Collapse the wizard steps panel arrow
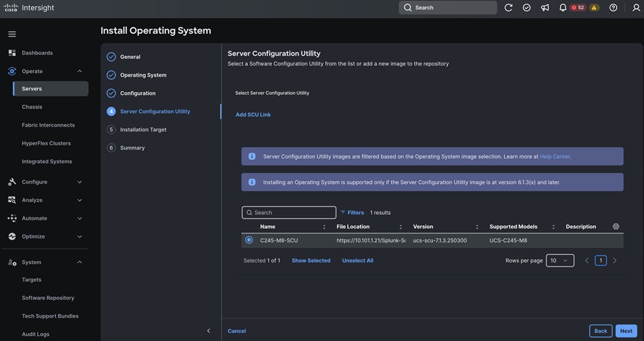 point(208,331)
